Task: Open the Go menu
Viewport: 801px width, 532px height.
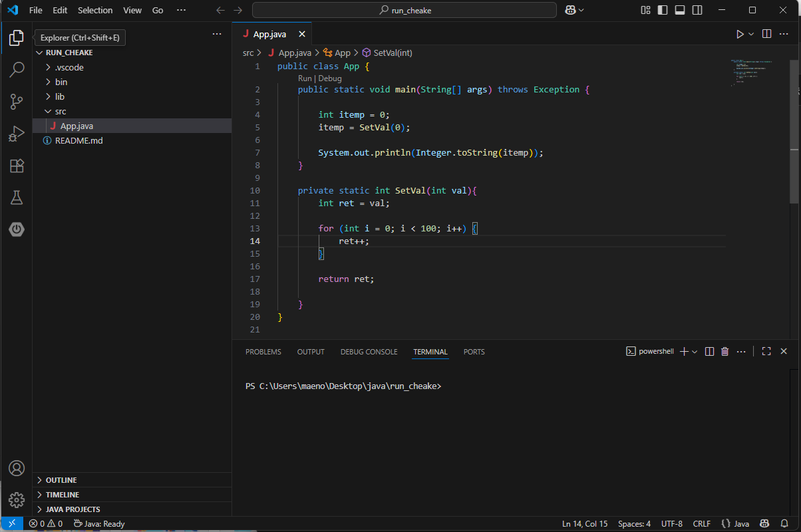Action: [158, 10]
